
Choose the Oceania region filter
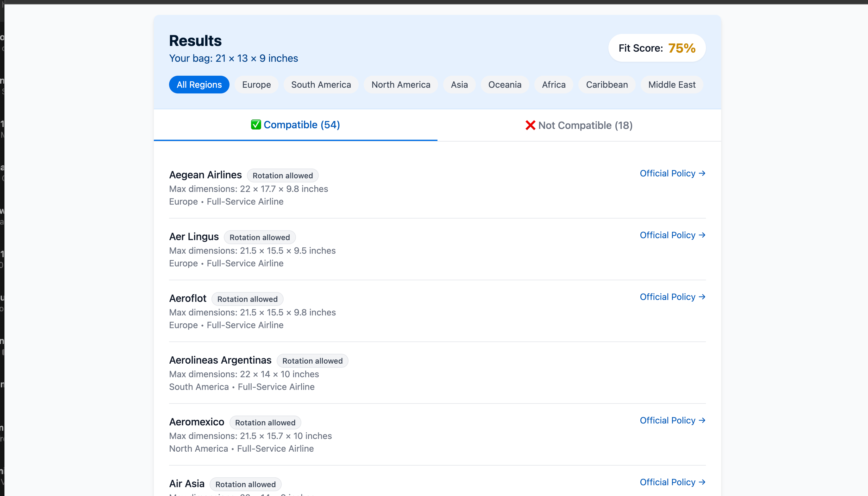pos(505,85)
